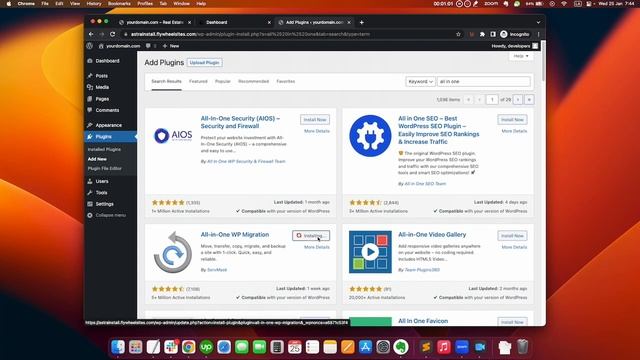Go to next page of plugin results

518,100
